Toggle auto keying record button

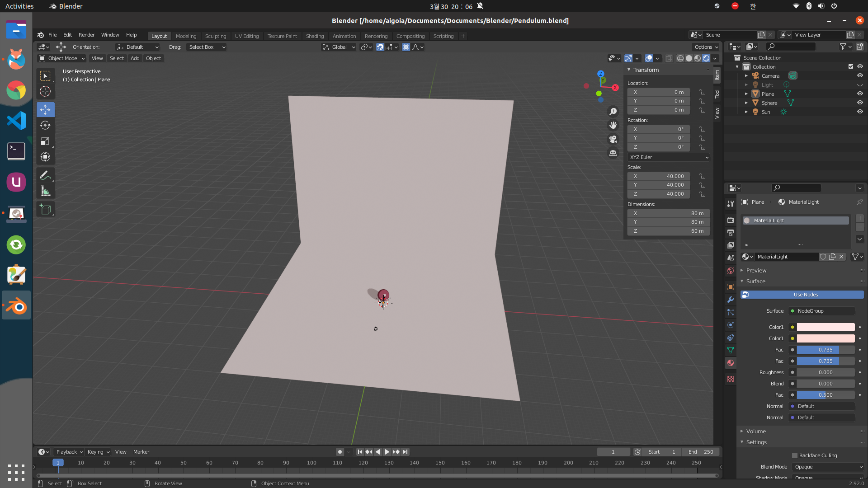[340, 452]
